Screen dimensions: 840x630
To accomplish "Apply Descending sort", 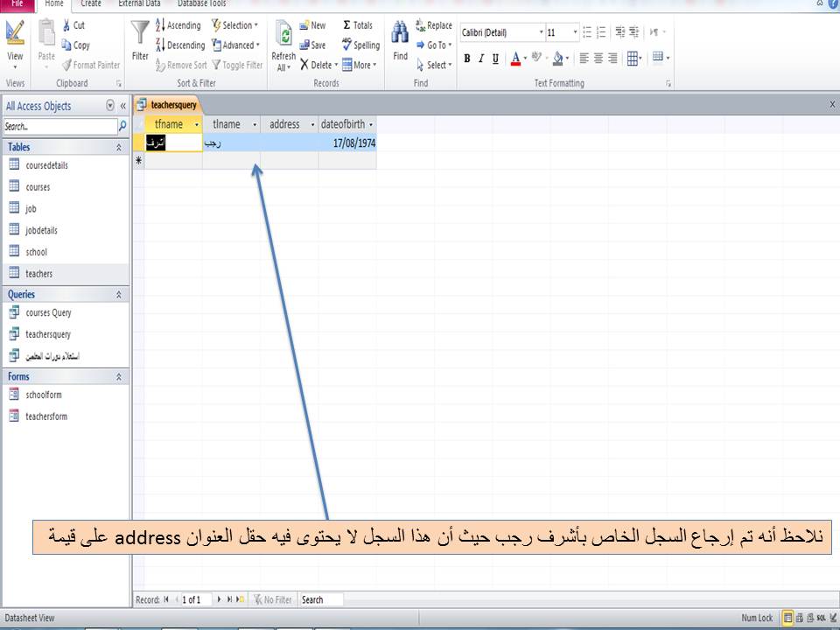I will (180, 45).
